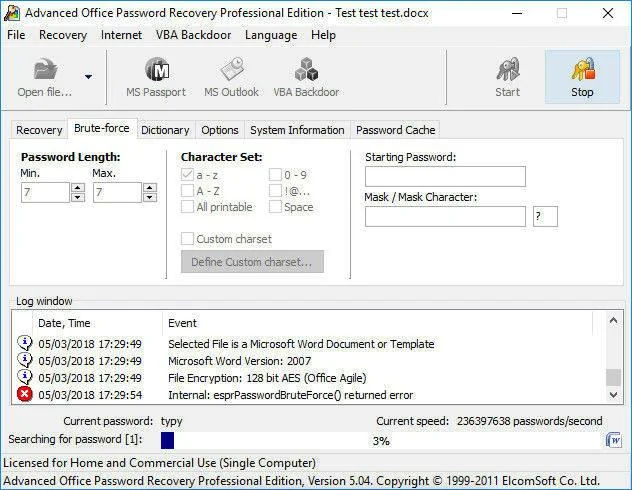
Task: Select log entry 'esprPasswordBruteForce() returned error'
Action: click(x=291, y=394)
